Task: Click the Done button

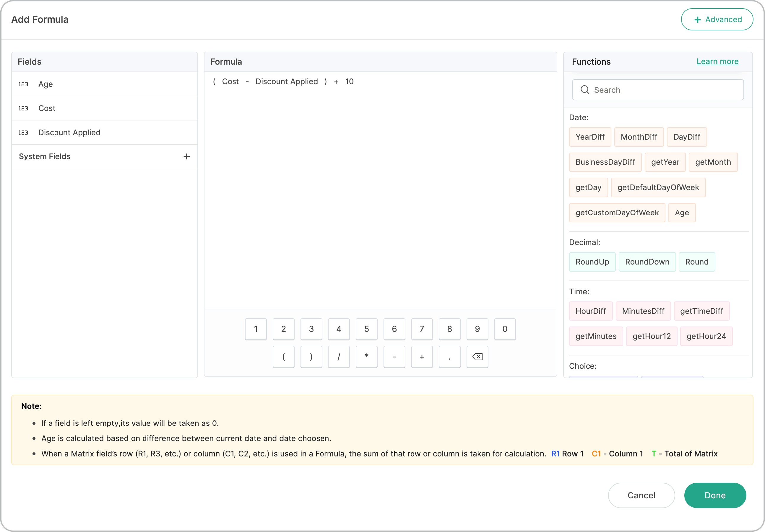Action: pyautogui.click(x=715, y=495)
